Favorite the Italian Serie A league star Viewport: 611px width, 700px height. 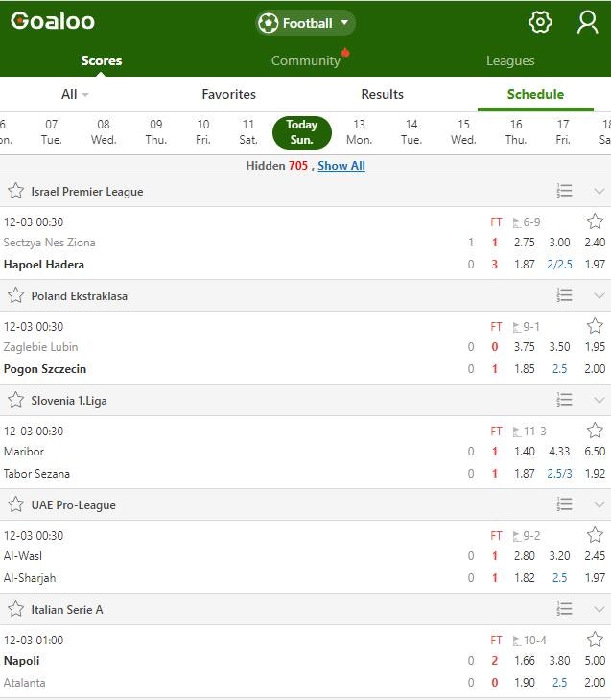tap(16, 609)
